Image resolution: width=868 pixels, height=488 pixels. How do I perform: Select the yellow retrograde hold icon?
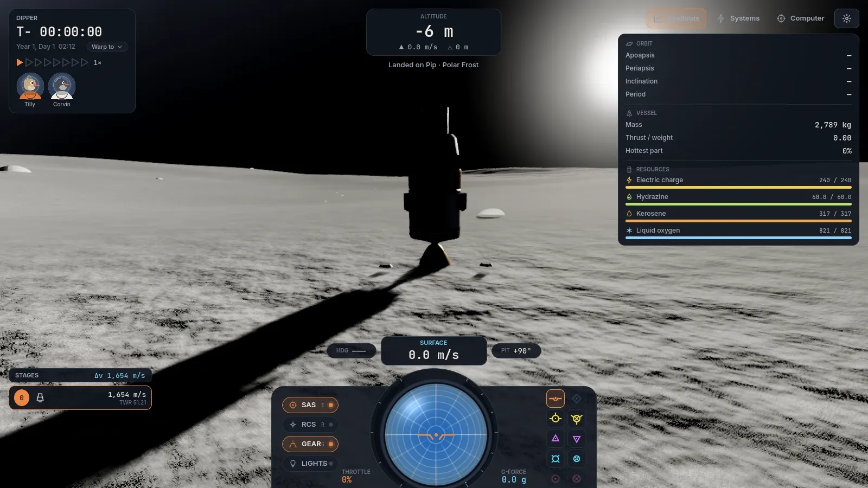(x=577, y=419)
